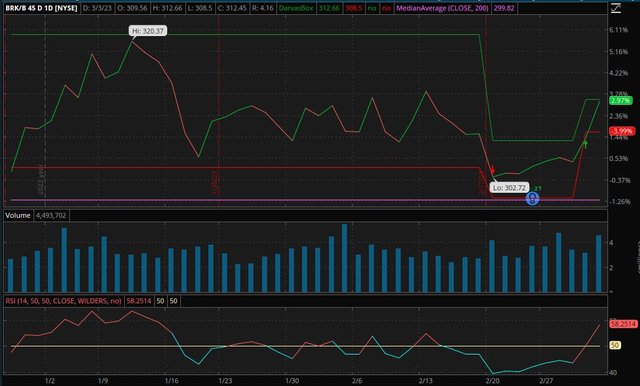Click the range value R: 4.16
Screen dimensions: 640x386
263,8
